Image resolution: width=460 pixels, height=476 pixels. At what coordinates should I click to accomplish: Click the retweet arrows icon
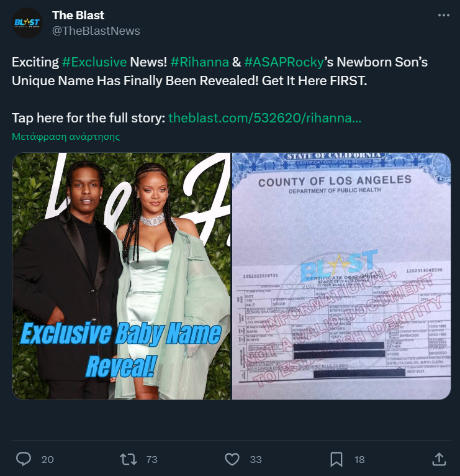[129, 459]
